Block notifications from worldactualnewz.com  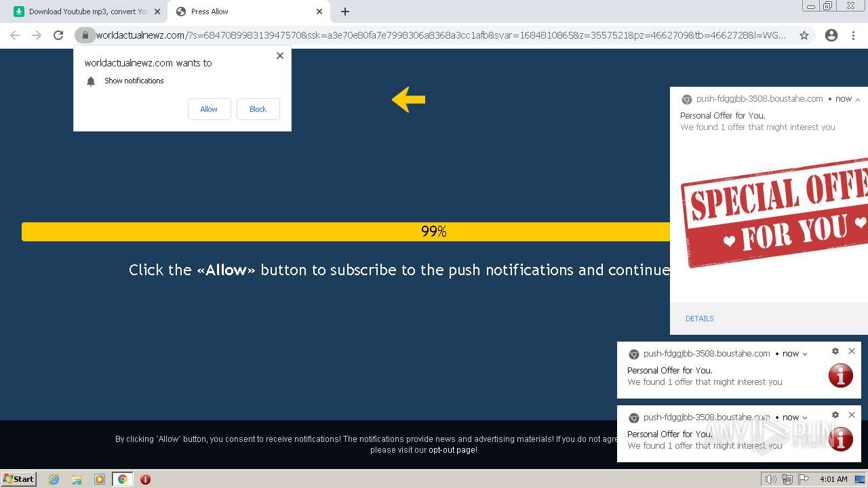pos(258,109)
